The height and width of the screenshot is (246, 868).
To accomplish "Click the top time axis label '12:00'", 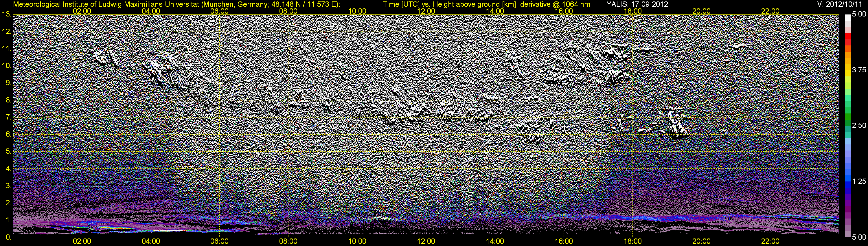I will tap(426, 11).
